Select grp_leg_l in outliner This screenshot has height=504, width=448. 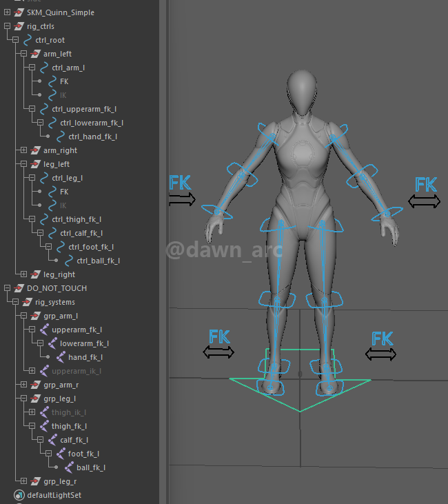(x=60, y=399)
